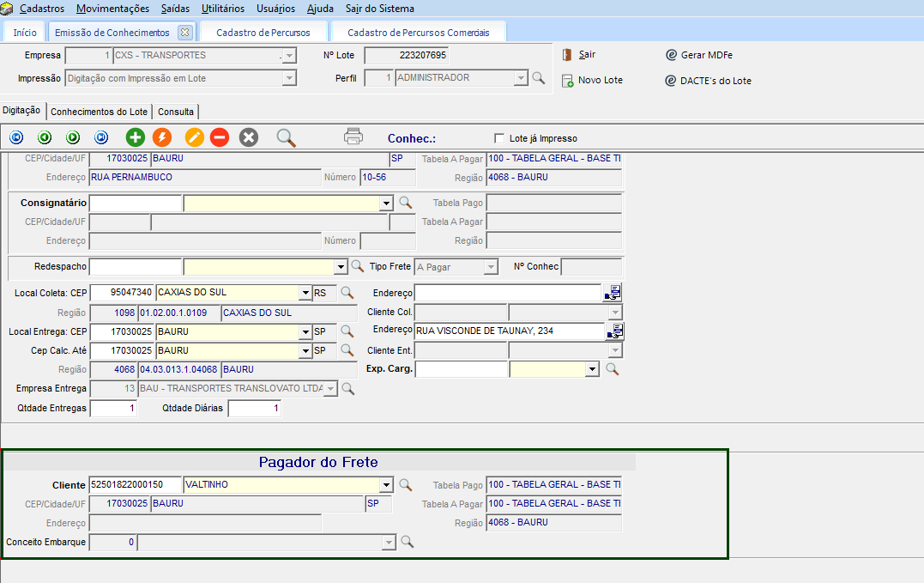Image resolution: width=924 pixels, height=583 pixels.
Task: Open address lookup icon beside Local Entrega Endereço
Action: click(x=614, y=331)
